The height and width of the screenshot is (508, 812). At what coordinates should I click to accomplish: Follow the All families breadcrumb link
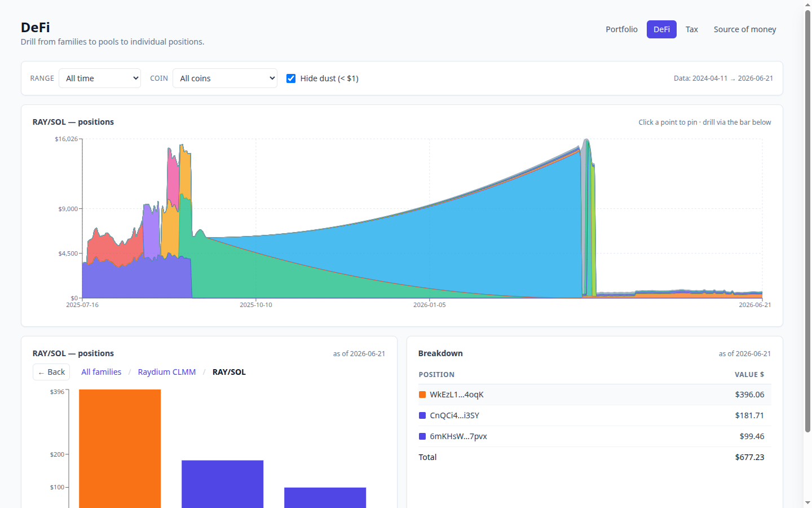coord(101,372)
